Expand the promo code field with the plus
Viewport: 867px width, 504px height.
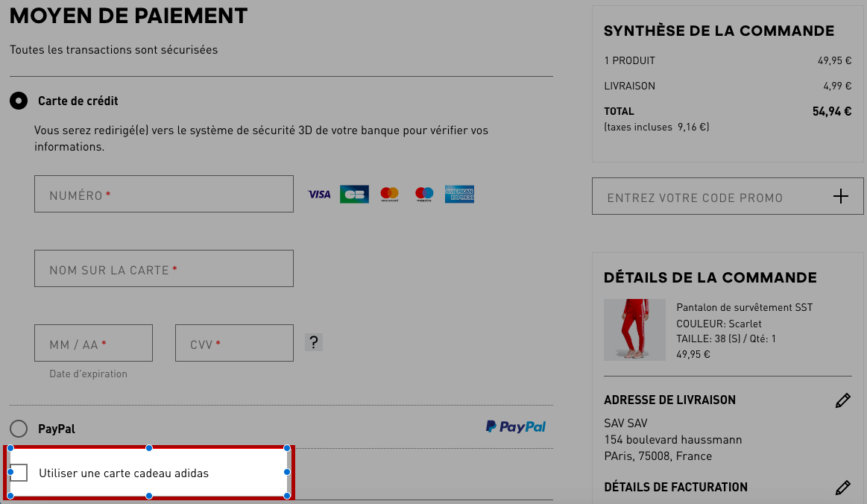(840, 196)
